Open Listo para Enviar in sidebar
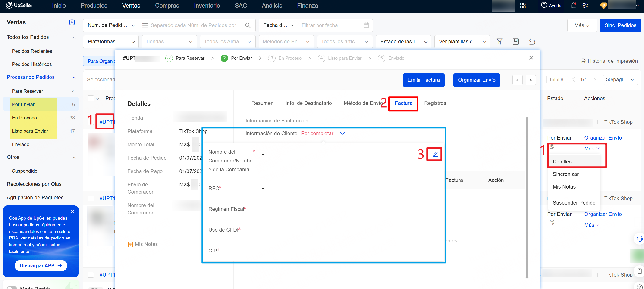The image size is (644, 289). pyautogui.click(x=30, y=131)
